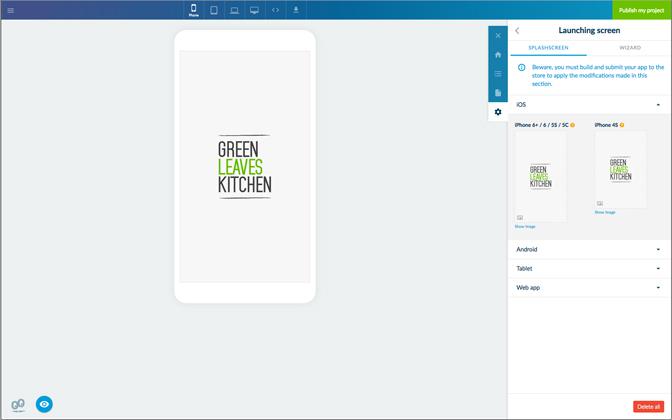
Task: Select the Splashscreen tab
Action: tap(549, 47)
